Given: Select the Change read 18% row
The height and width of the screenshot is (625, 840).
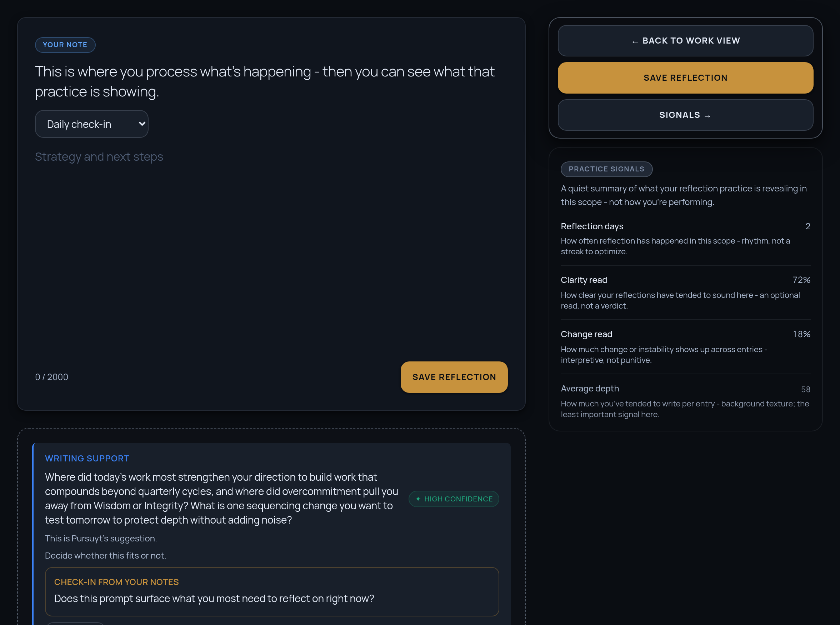Looking at the screenshot, I should (x=685, y=346).
